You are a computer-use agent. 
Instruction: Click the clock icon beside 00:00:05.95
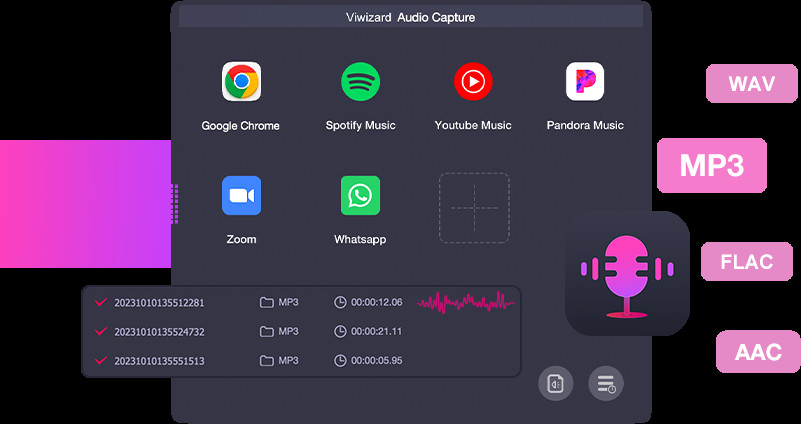tap(340, 361)
